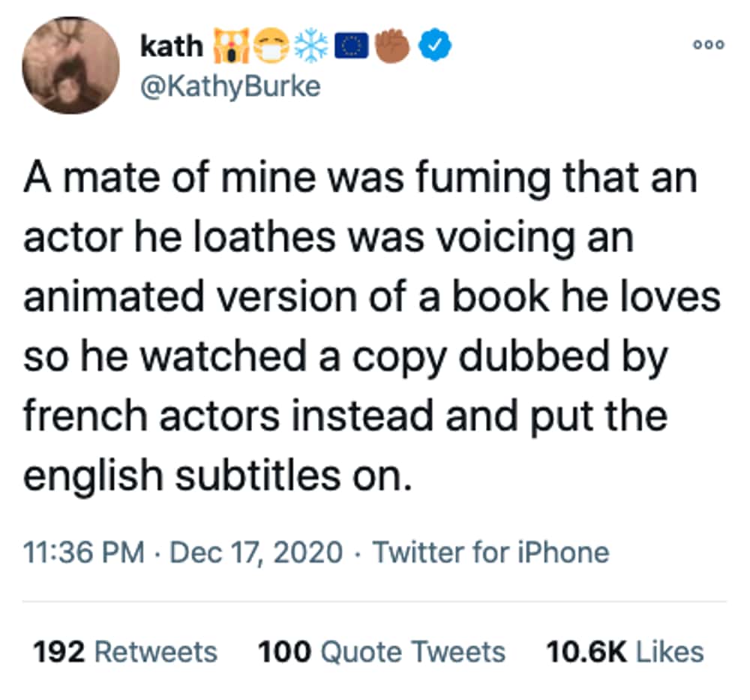Viewport: 750px width, 700px height.
Task: Click the screaming cat emoji
Action: [x=229, y=47]
